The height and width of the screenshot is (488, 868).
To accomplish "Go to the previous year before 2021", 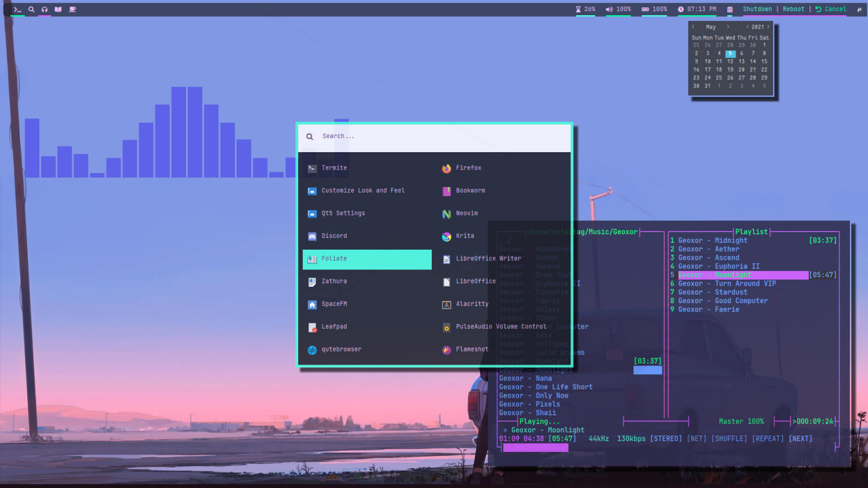I will [x=747, y=26].
